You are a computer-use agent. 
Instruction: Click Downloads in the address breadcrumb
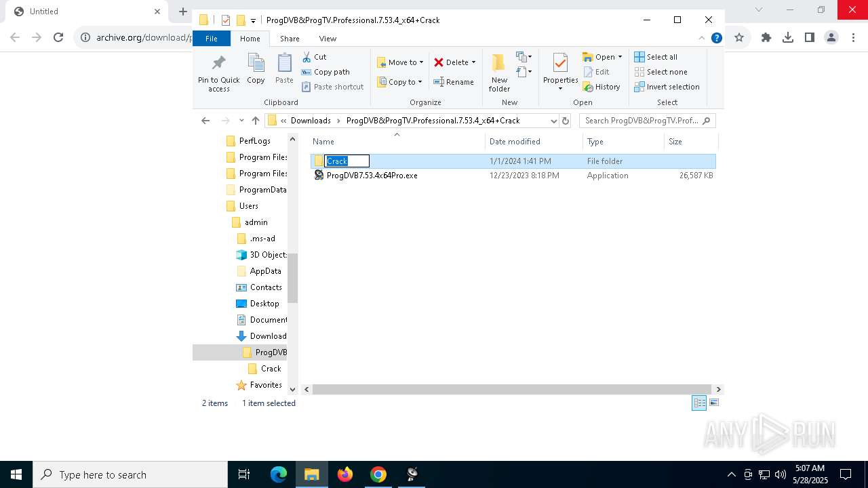point(311,121)
